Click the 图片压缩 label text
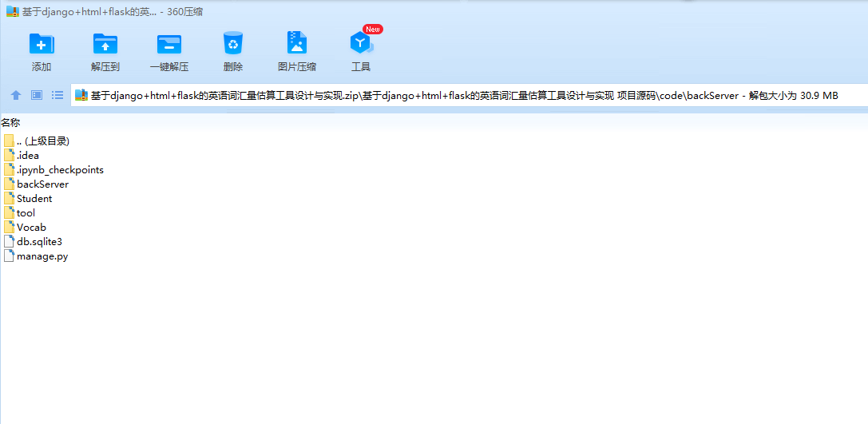Image resolution: width=868 pixels, height=424 pixels. [297, 67]
